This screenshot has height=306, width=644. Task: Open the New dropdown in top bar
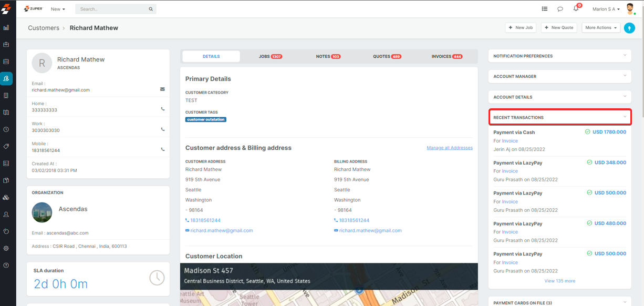pos(58,9)
